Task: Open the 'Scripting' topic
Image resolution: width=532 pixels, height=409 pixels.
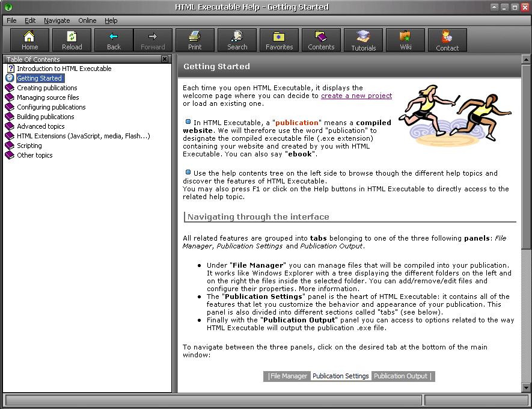Action: pos(29,146)
